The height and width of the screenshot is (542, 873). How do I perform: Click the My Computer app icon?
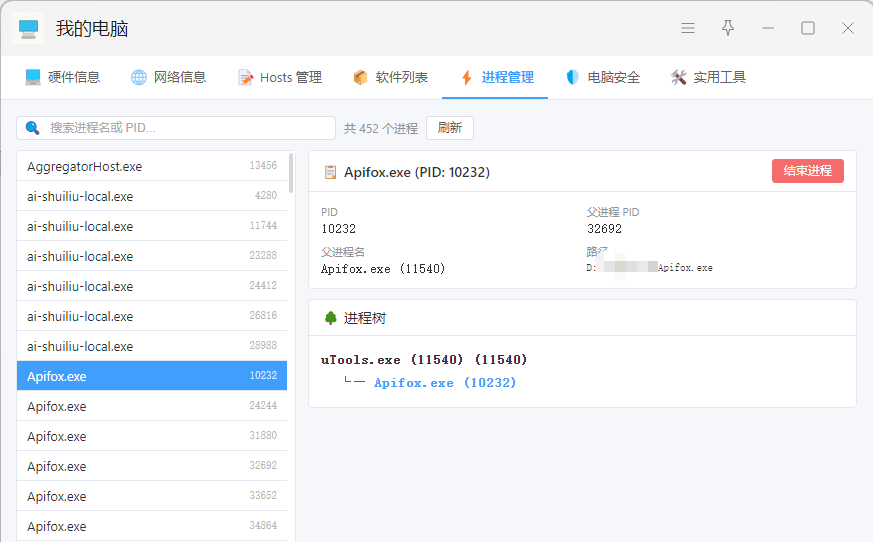pos(28,28)
